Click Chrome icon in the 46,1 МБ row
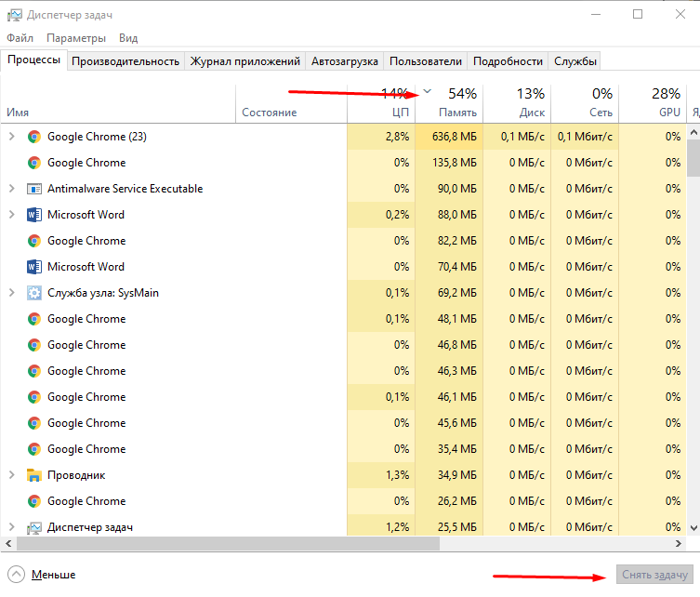The width and height of the screenshot is (700, 597). (x=34, y=397)
